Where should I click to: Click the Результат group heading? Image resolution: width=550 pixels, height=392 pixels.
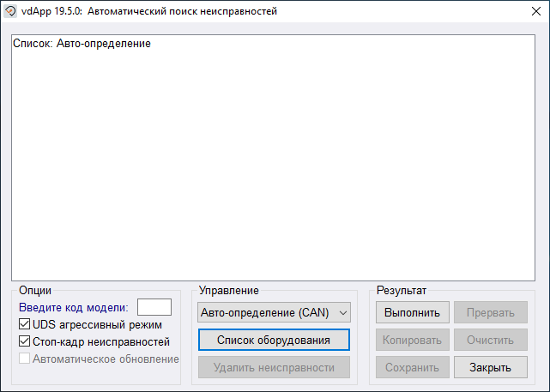click(401, 291)
